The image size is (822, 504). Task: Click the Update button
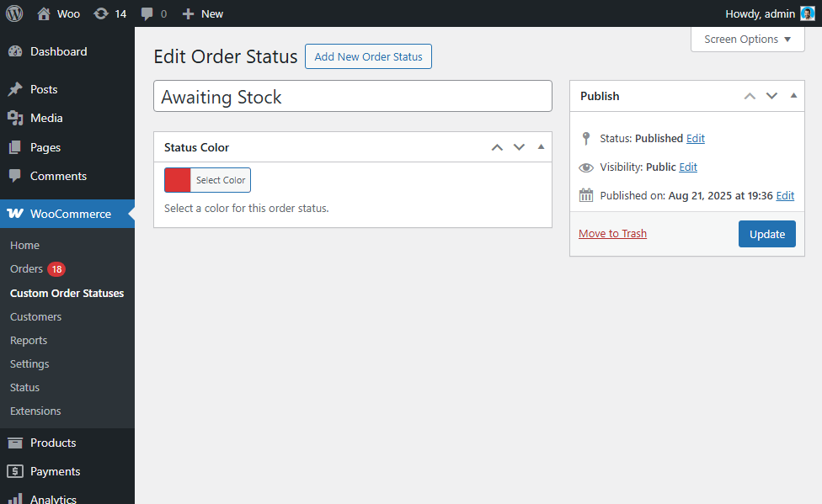tap(766, 234)
